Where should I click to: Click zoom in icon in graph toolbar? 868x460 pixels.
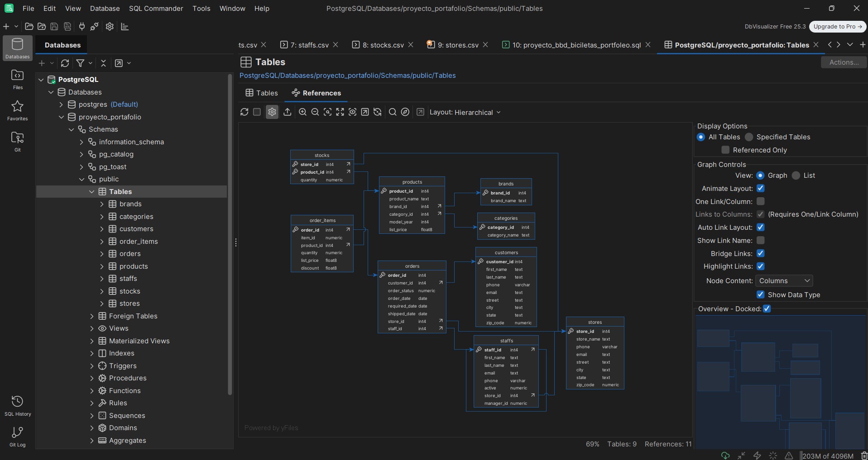pyautogui.click(x=302, y=112)
